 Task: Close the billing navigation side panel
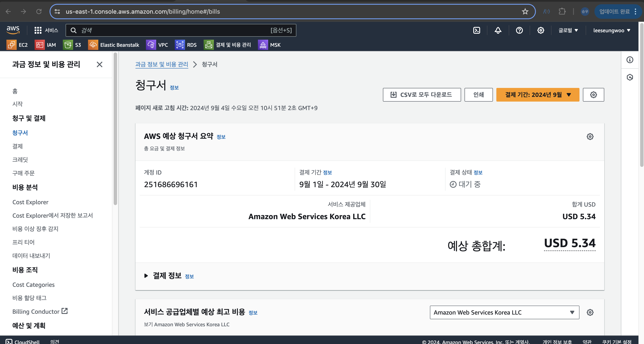pos(100,64)
